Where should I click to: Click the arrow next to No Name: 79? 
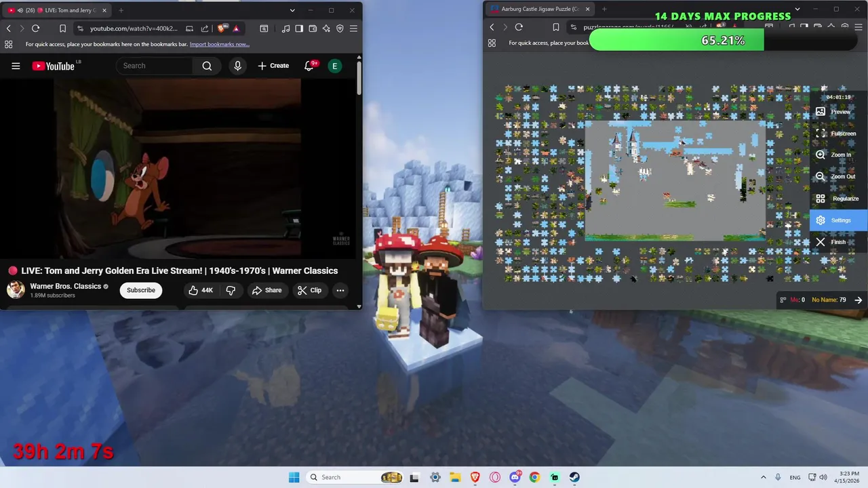point(859,300)
